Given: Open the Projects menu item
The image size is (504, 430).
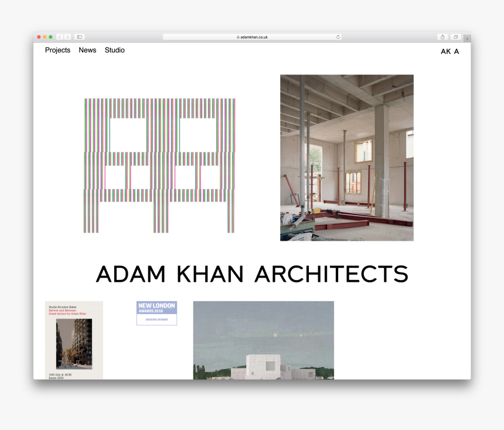Looking at the screenshot, I should click(57, 50).
